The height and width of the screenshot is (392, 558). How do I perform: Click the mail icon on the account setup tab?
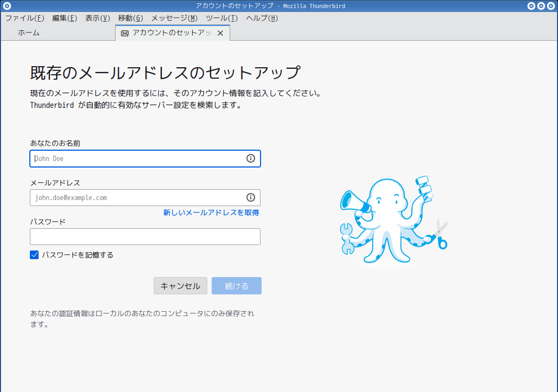pyautogui.click(x=125, y=34)
